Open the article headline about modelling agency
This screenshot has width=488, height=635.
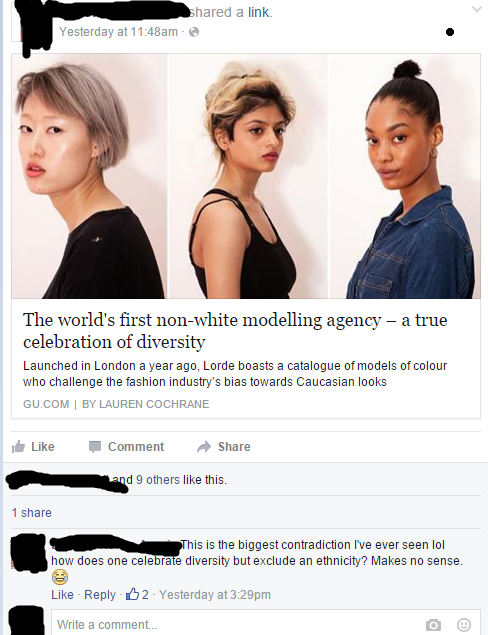[x=235, y=330]
